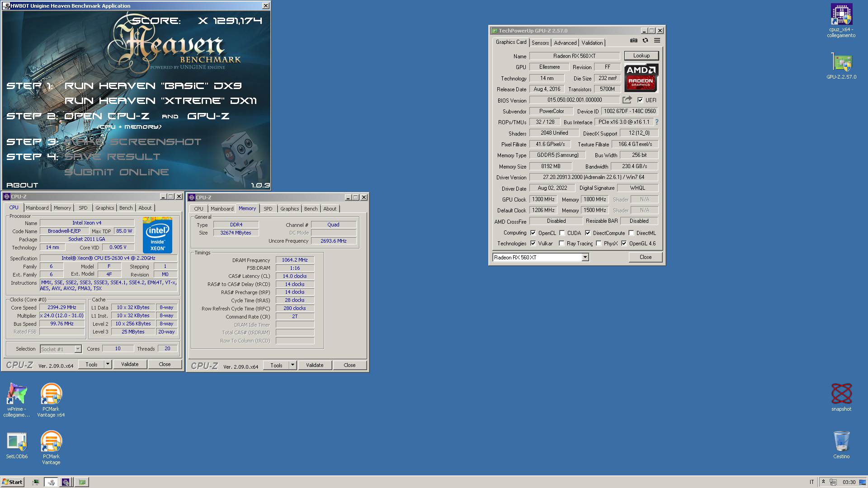868x488 pixels.
Task: Click the taskbar clock 03:30
Action: (x=849, y=482)
